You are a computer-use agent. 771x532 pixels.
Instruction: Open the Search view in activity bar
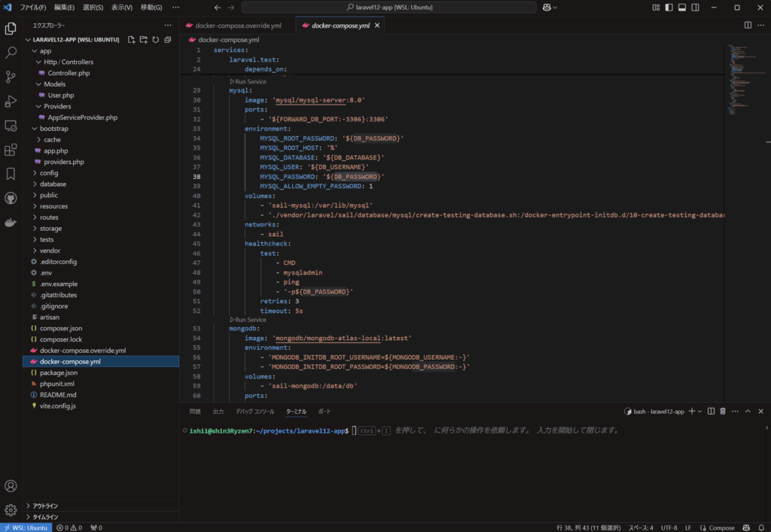click(x=11, y=53)
